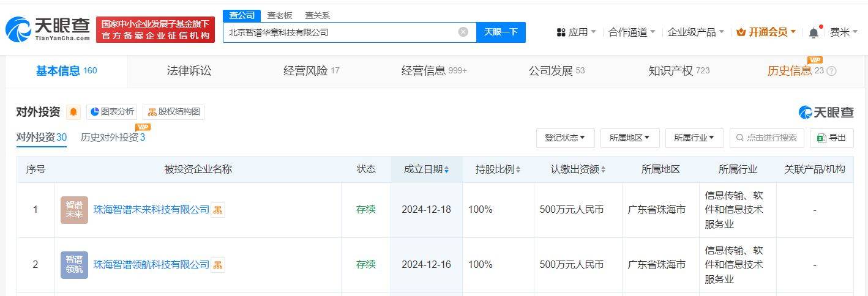Switch to the 查关系 search tab
The height and width of the screenshot is (296, 868).
click(x=318, y=15)
